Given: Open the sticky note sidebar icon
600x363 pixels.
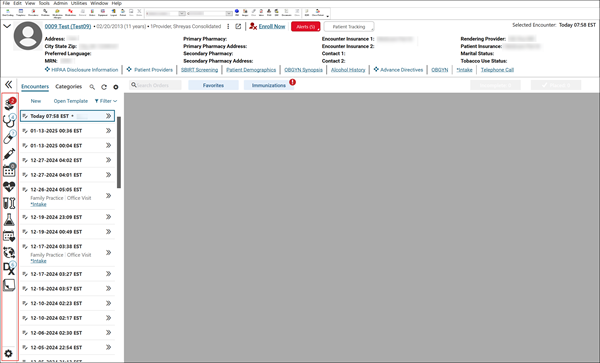Looking at the screenshot, I should pos(9,285).
